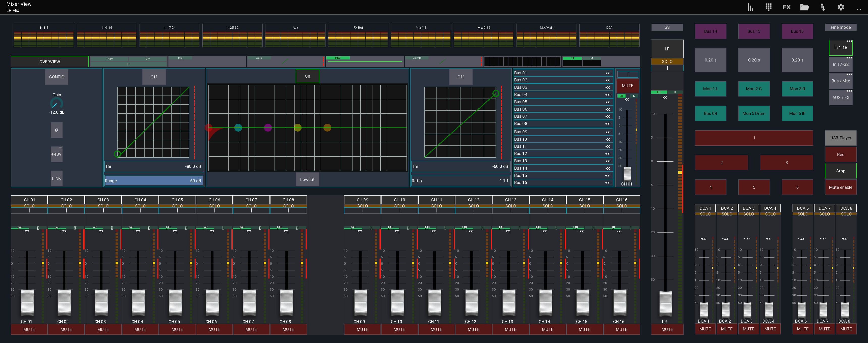Select the USB-Player icon button

841,138
